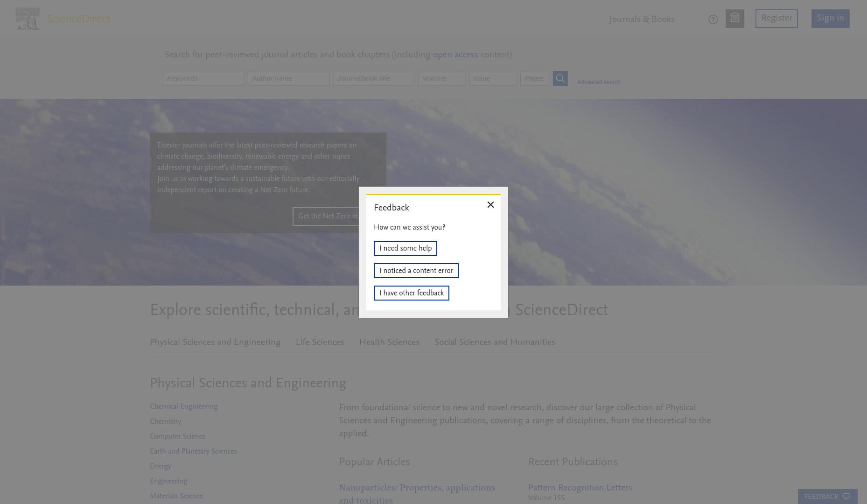Focus the Keywords search field
This screenshot has width=867, height=504.
click(203, 78)
